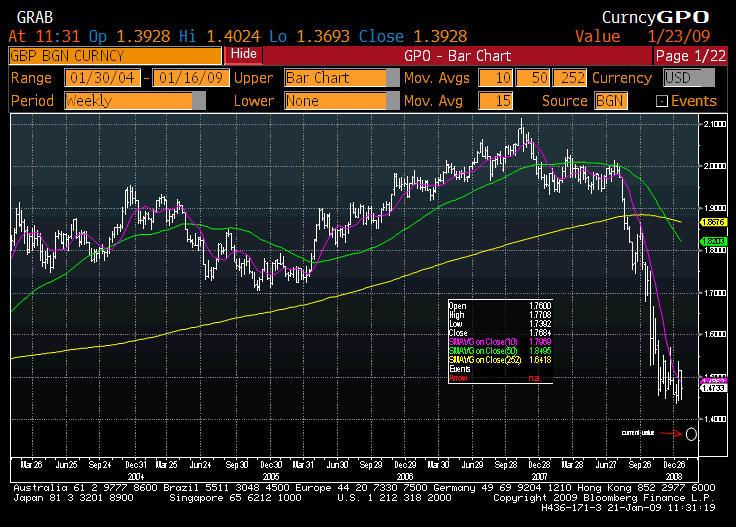Viewport: 736px width, 527px height.
Task: Click the 2.1000 price axis label
Action: (715, 124)
